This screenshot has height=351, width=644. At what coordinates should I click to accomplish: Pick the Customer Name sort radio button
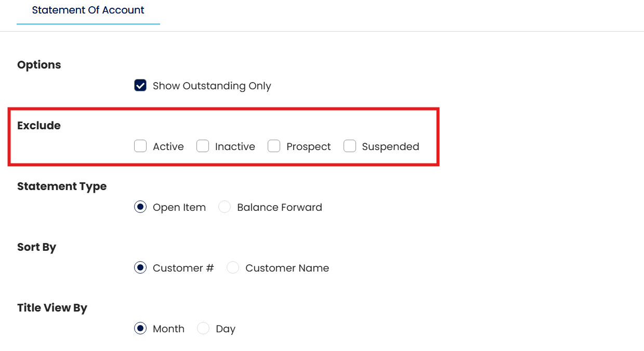pyautogui.click(x=233, y=268)
